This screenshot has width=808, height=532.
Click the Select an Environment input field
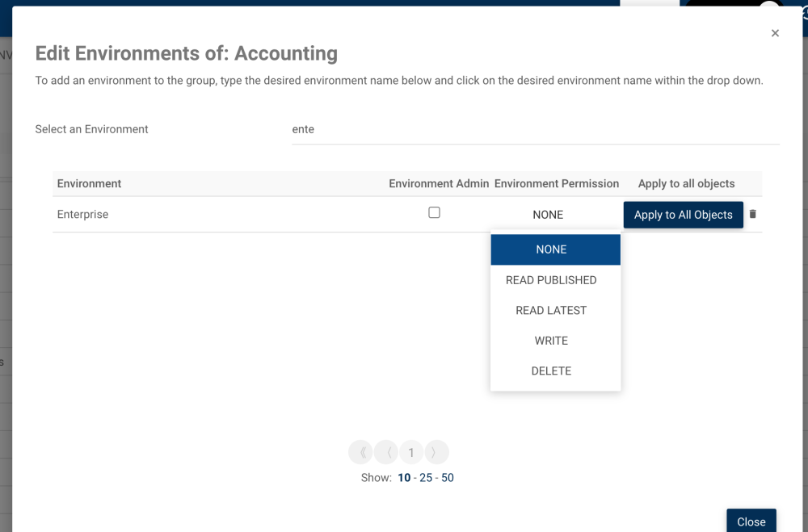click(535, 130)
